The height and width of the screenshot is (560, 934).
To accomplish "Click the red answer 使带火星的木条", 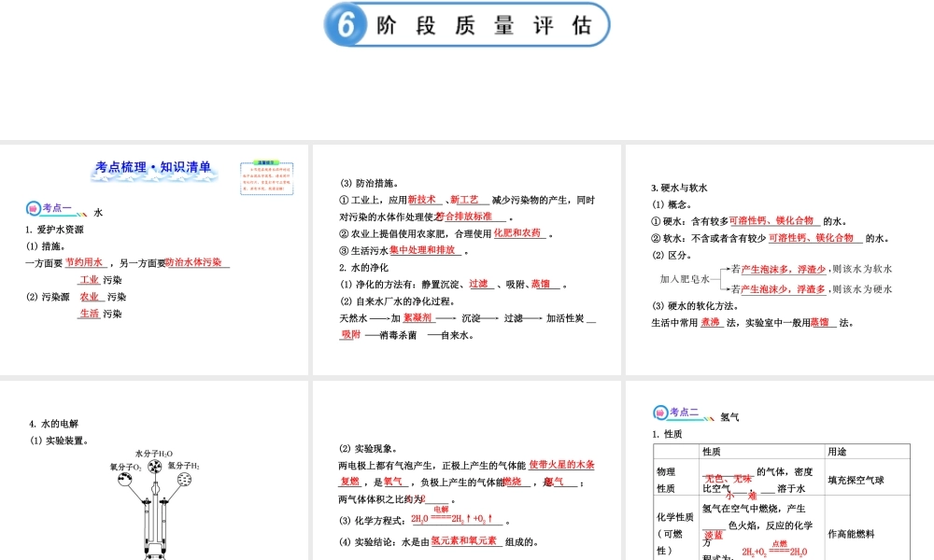I will point(561,465).
